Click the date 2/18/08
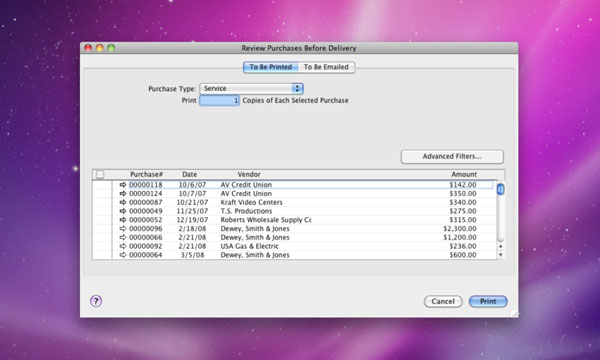This screenshot has width=600, height=360. point(192,229)
